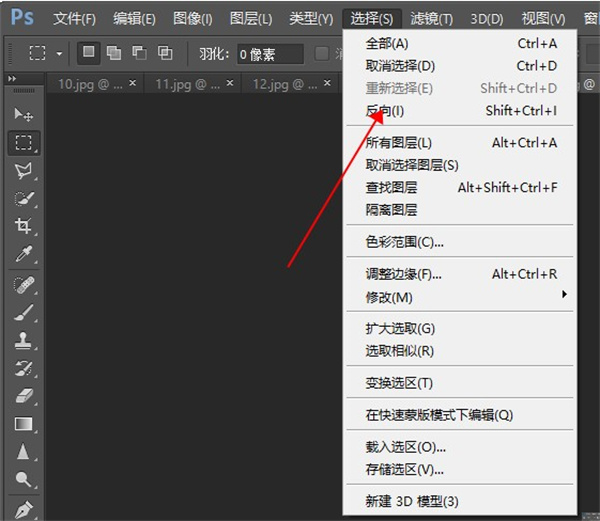This screenshot has height=521, width=600.
Task: Activate the Eyedropper tool
Action: [24, 254]
